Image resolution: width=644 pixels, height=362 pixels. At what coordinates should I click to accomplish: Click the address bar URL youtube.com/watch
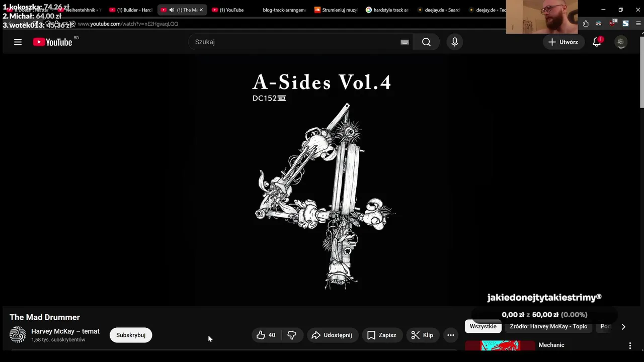(x=128, y=24)
